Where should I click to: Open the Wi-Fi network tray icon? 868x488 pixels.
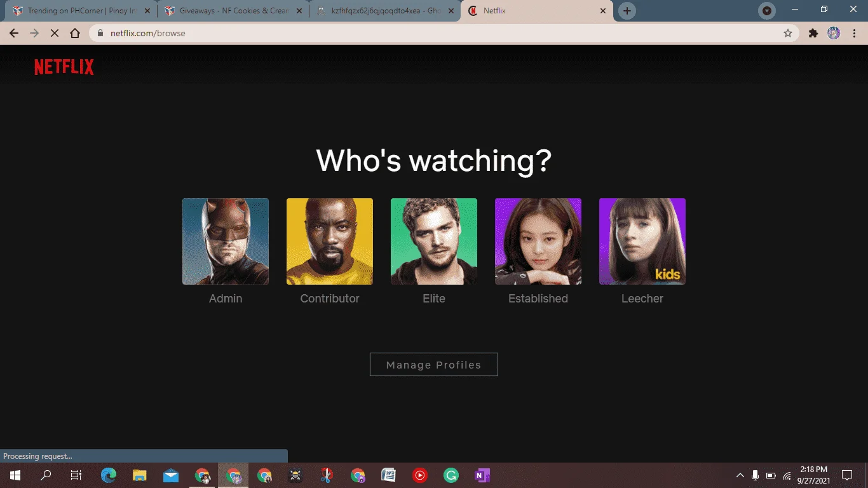[787, 475]
